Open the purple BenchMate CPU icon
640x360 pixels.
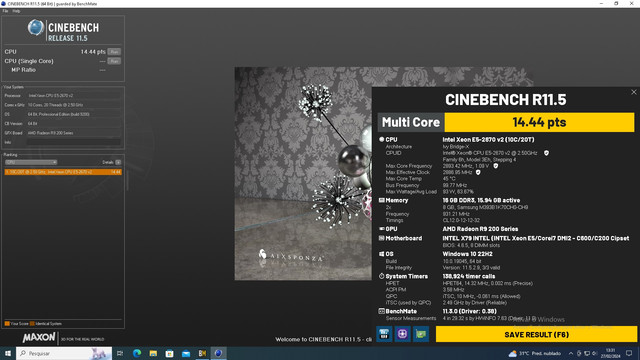(x=402, y=334)
